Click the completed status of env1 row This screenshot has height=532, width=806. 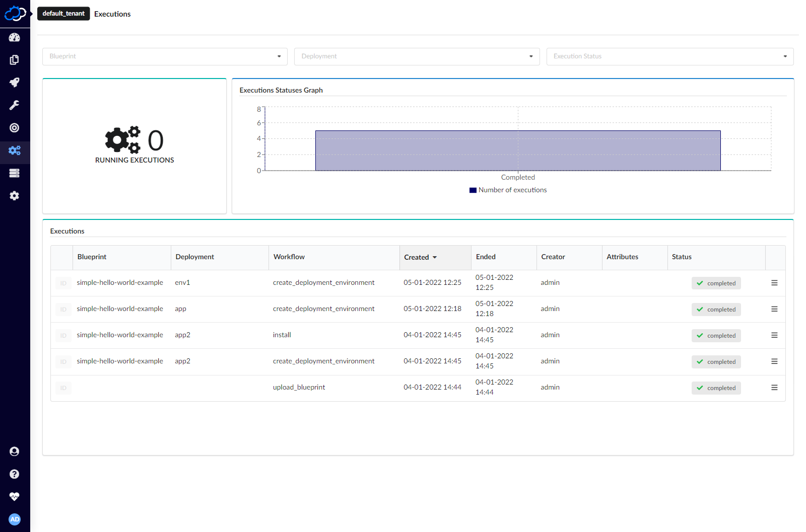[x=716, y=283]
